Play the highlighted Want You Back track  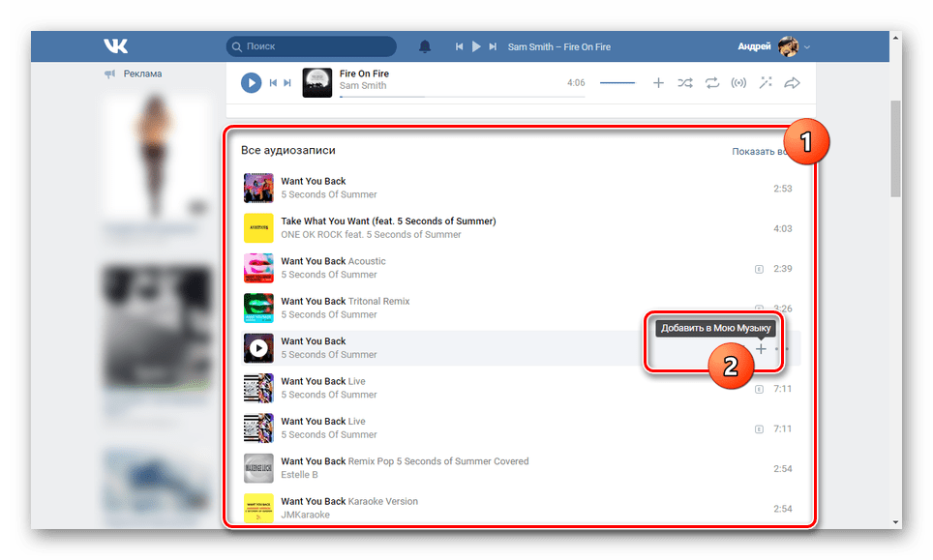pyautogui.click(x=258, y=348)
